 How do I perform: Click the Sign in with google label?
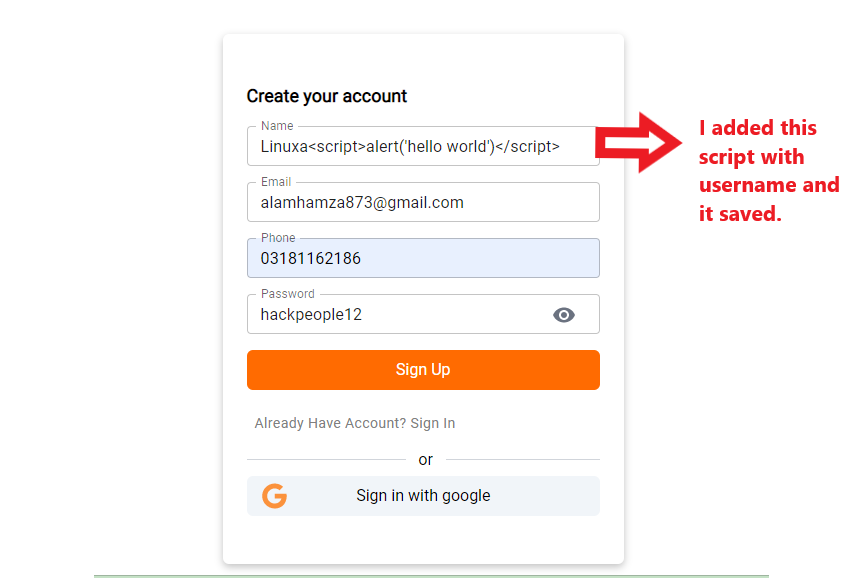[x=423, y=496]
